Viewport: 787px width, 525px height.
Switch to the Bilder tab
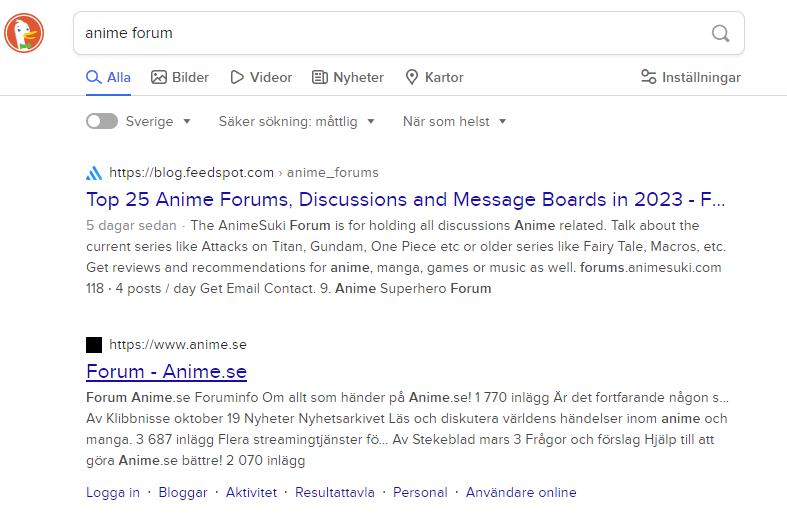click(180, 77)
